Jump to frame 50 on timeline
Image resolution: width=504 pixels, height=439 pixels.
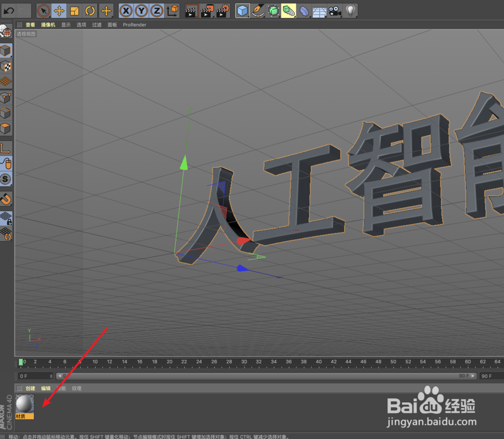point(393,361)
